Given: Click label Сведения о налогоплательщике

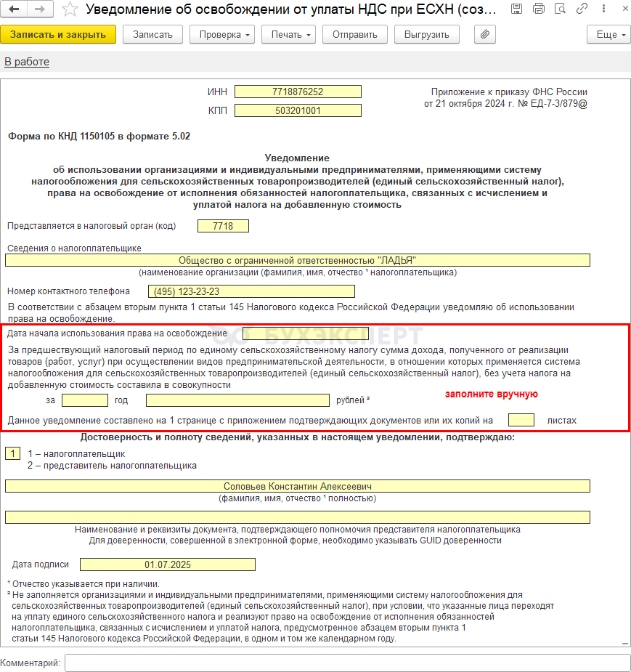Looking at the screenshot, I should tap(74, 248).
